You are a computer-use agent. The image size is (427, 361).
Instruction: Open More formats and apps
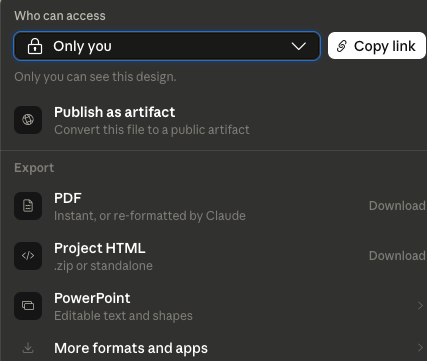[213, 348]
